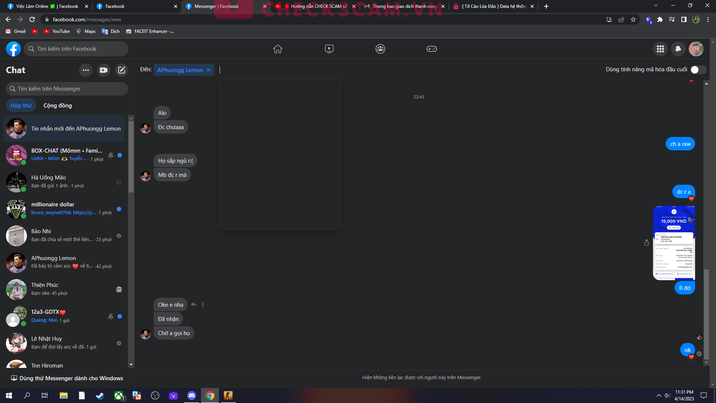Open Facebook Home from the top navigation
Viewport: 716px width, 403px height.
click(278, 48)
